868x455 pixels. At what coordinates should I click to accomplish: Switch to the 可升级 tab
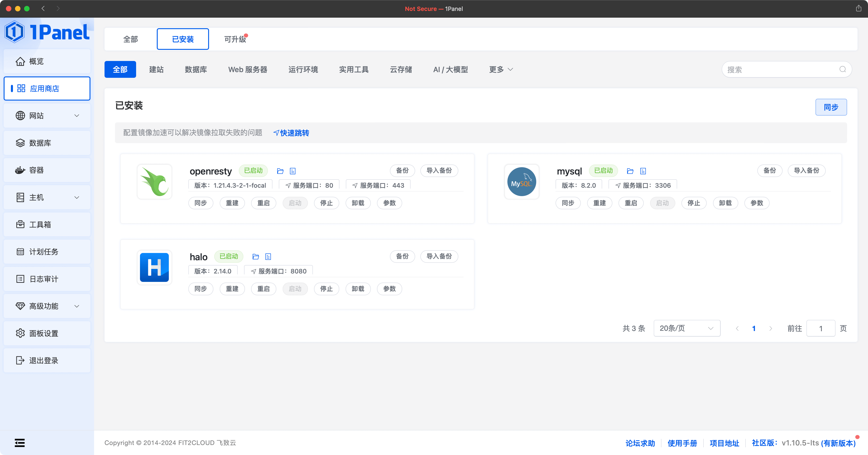click(235, 39)
